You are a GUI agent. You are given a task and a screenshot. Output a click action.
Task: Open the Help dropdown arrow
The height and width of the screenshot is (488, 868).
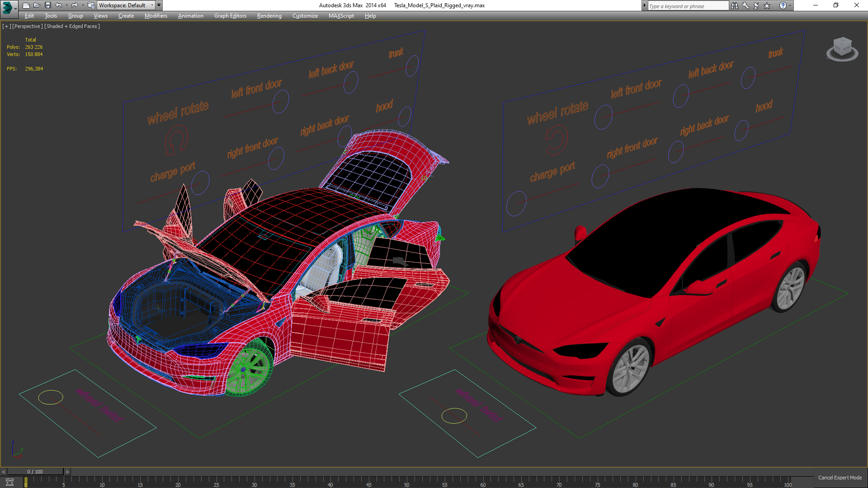point(790,5)
